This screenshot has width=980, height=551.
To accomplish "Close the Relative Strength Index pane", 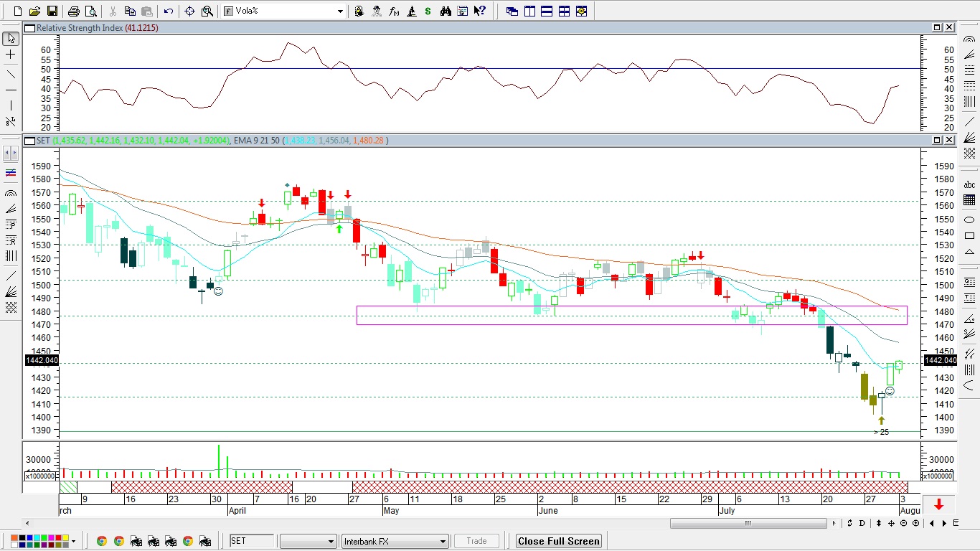I will pos(949,27).
